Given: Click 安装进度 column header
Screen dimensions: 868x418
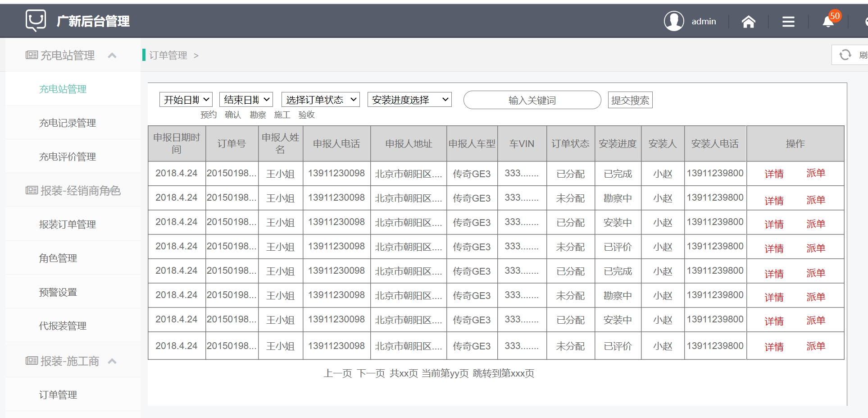Looking at the screenshot, I should pyautogui.click(x=618, y=143).
